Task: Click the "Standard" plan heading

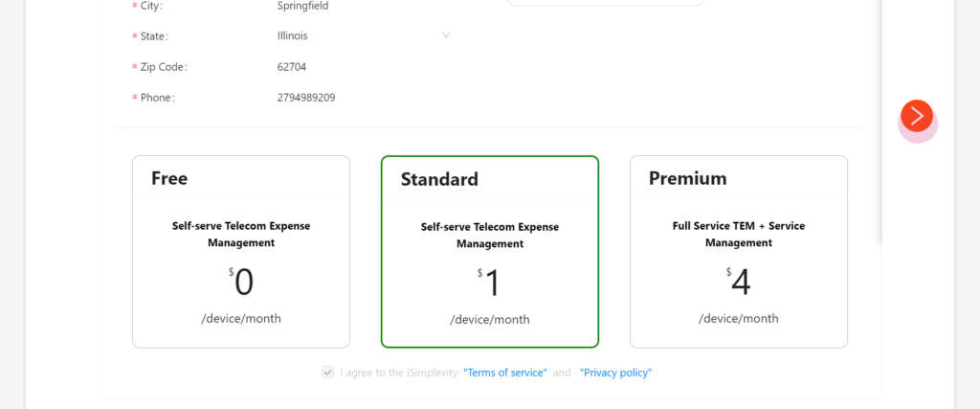Action: (x=439, y=179)
